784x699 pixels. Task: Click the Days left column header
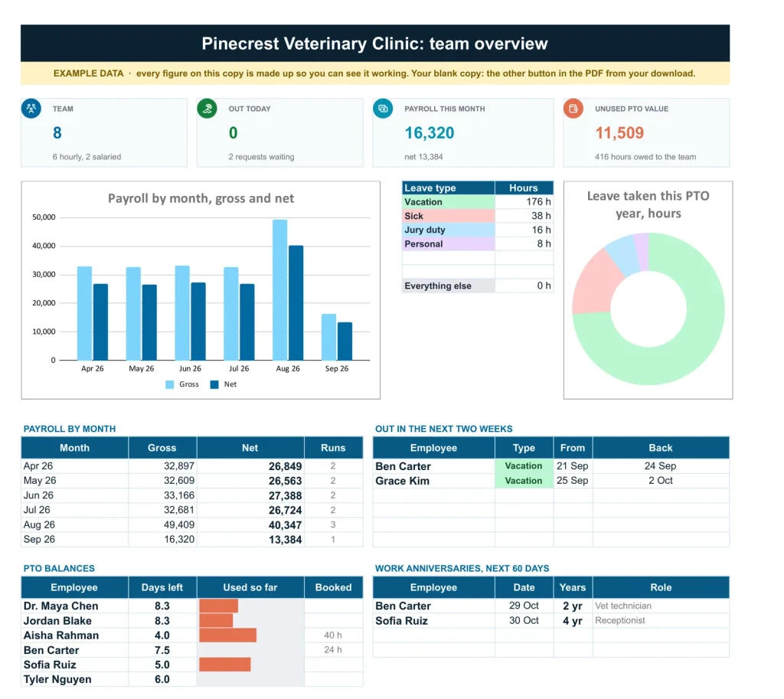pyautogui.click(x=162, y=587)
